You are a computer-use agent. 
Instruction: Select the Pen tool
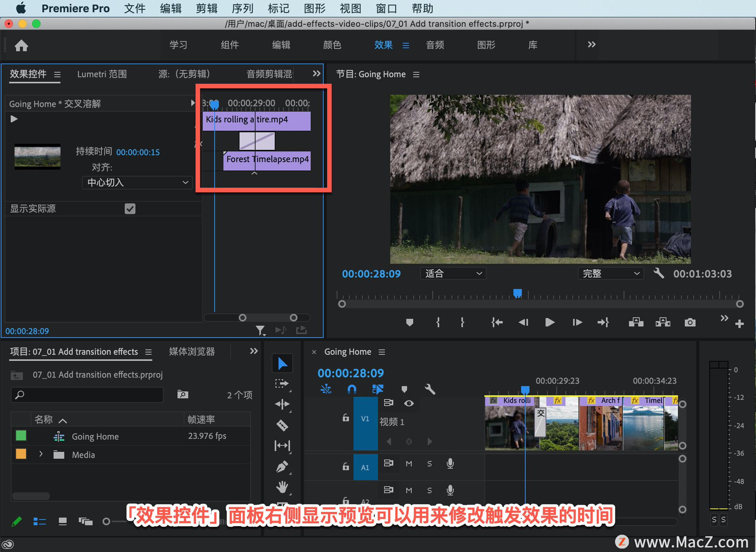point(282,466)
